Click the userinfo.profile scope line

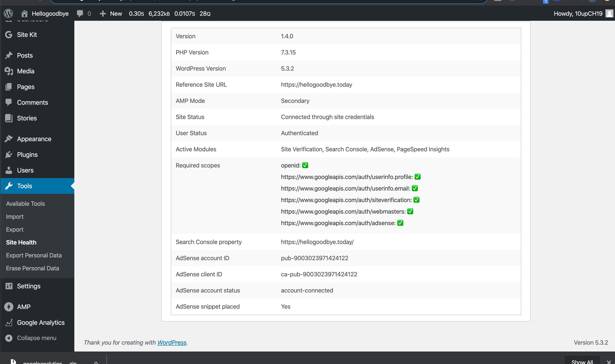click(x=351, y=177)
